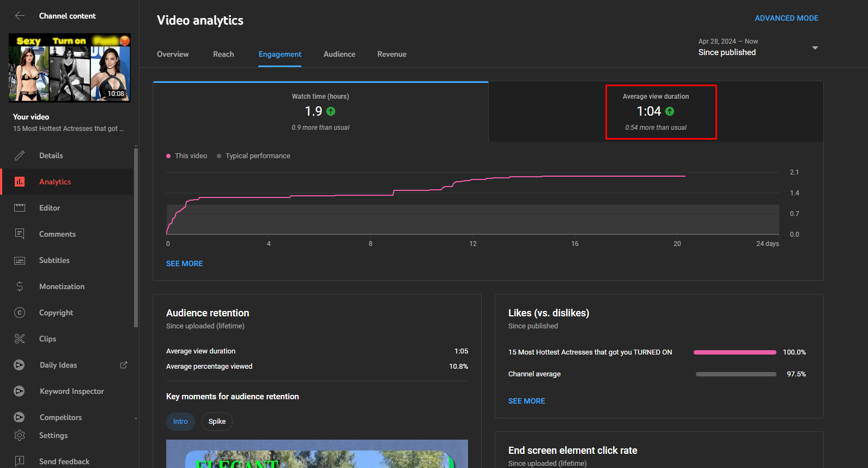The height and width of the screenshot is (468, 868).
Task: Switch to the Reach tab
Action: click(x=223, y=54)
